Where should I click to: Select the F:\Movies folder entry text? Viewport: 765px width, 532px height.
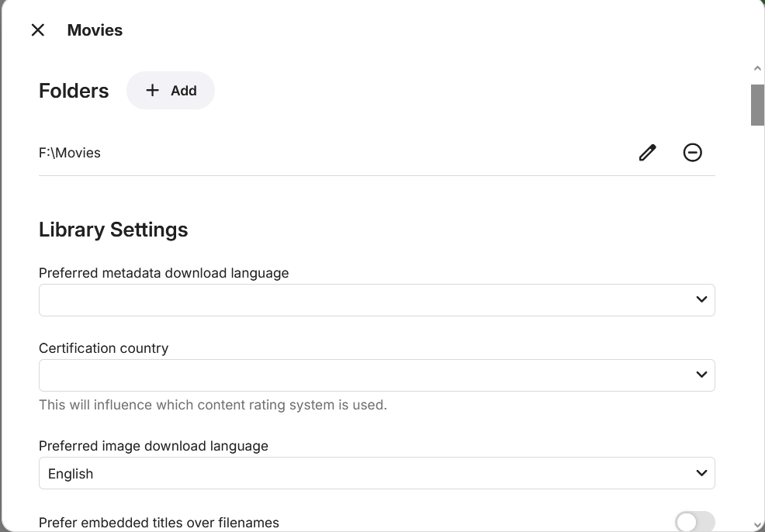(70, 153)
